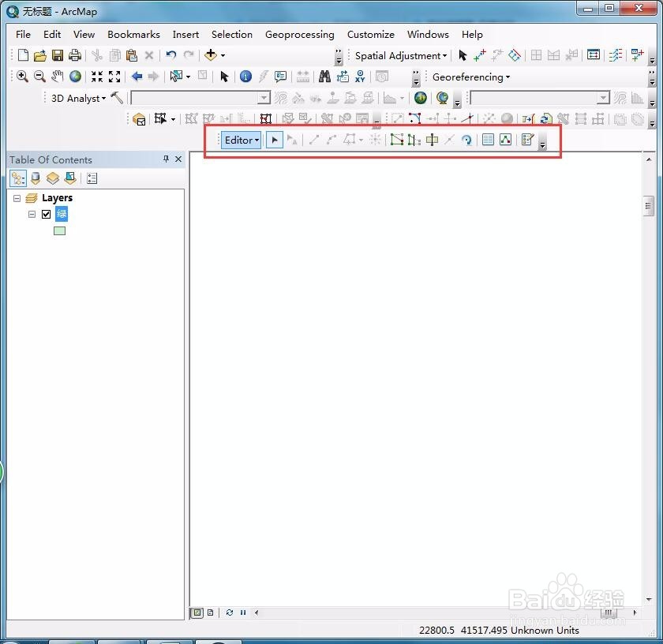Toggle List By Selection view
The height and width of the screenshot is (644, 663).
(70, 178)
